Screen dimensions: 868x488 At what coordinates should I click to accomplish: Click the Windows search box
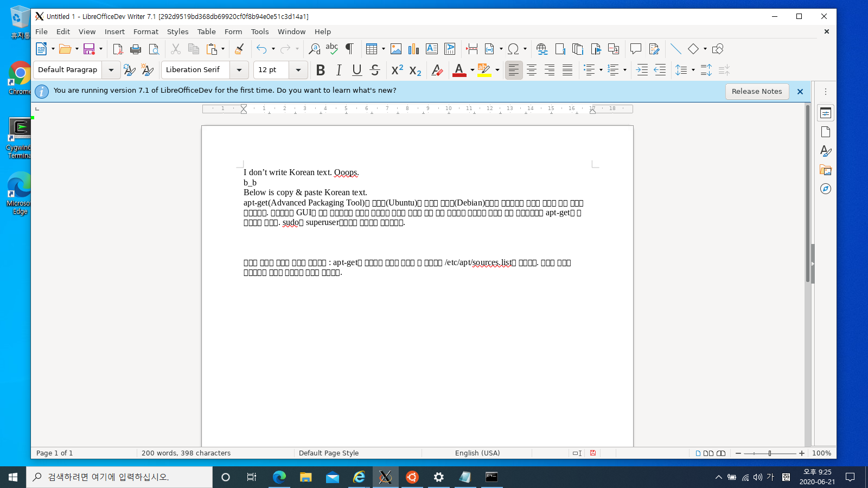[119, 477]
